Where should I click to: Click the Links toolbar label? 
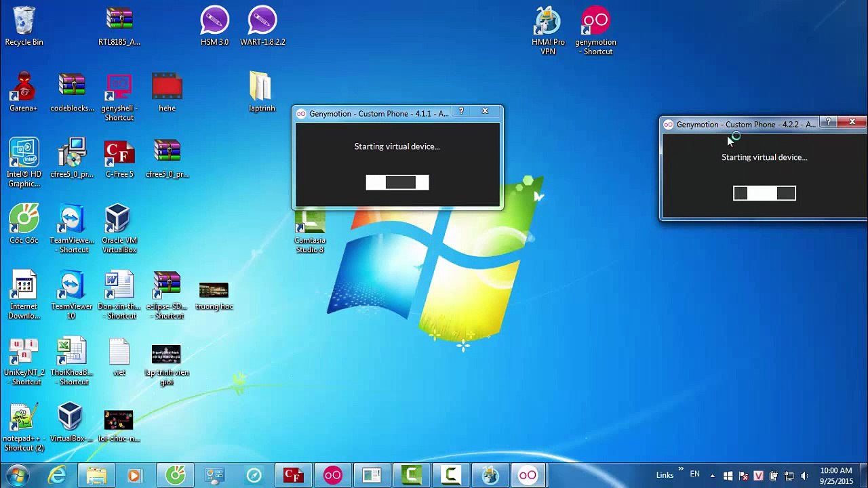coord(665,475)
